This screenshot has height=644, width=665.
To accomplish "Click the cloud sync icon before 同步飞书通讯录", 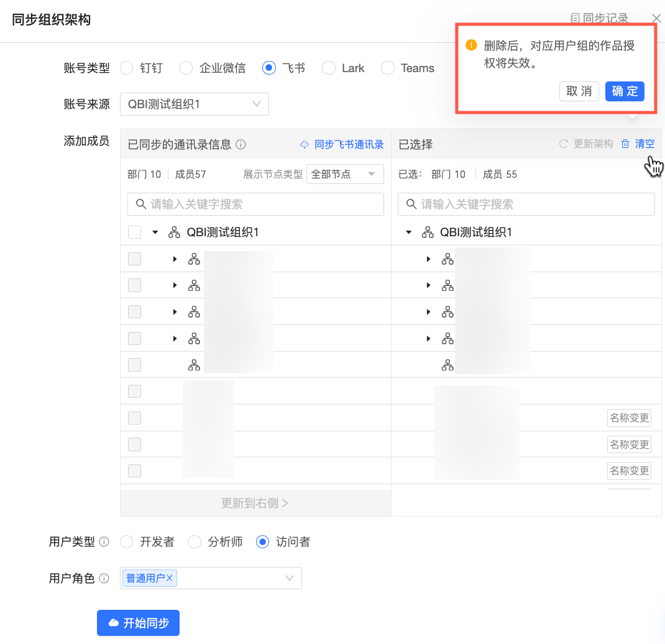I will [305, 145].
